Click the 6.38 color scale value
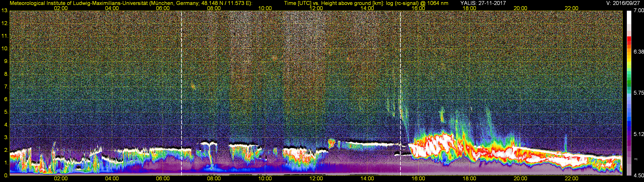The image size is (644, 182). (638, 52)
